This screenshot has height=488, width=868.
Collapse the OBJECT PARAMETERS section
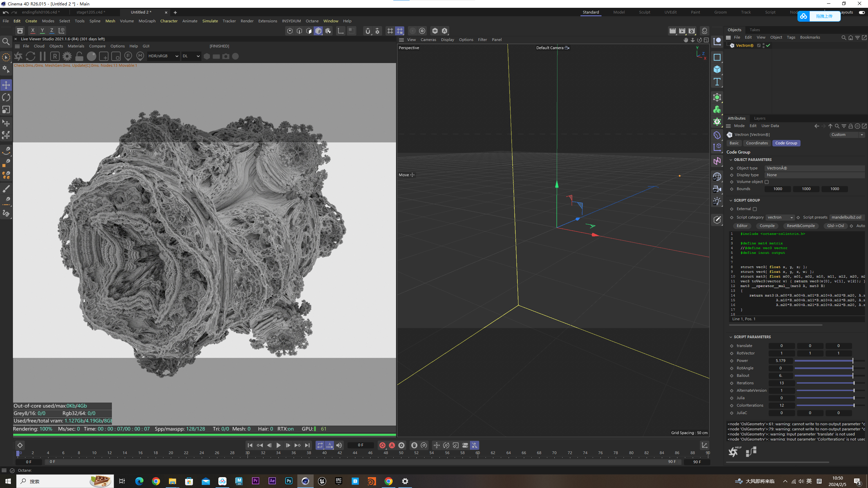(731, 160)
